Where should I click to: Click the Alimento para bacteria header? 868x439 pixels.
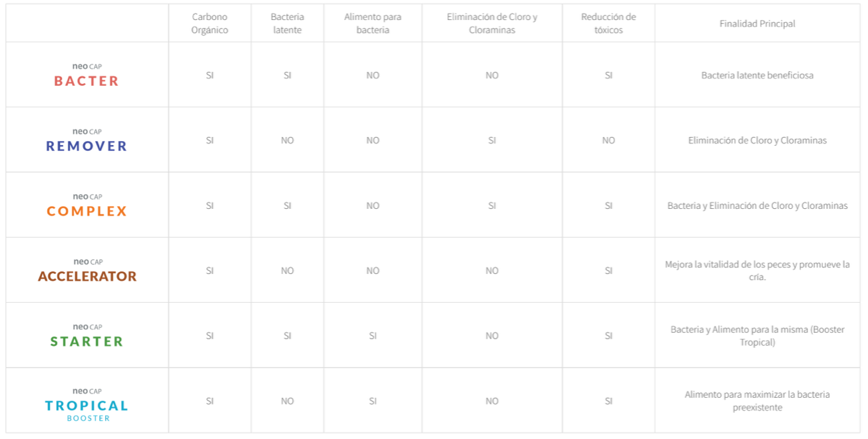click(x=373, y=23)
